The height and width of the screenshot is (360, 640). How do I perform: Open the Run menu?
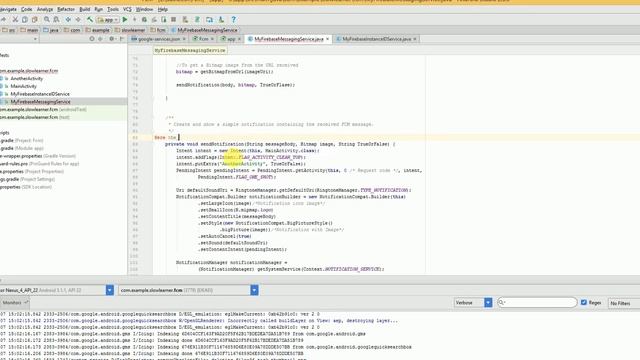(x=98, y=9)
